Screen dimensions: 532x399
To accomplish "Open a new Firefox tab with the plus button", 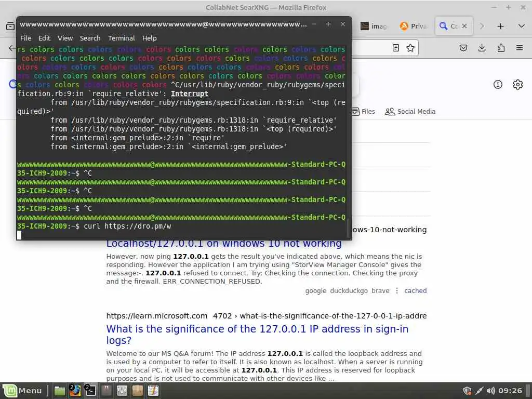I will click(500, 26).
